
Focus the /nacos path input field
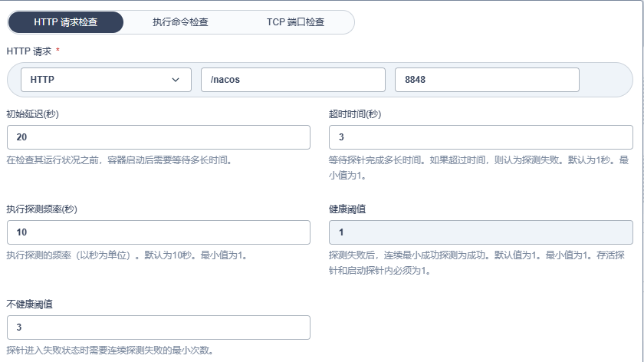[x=293, y=80]
